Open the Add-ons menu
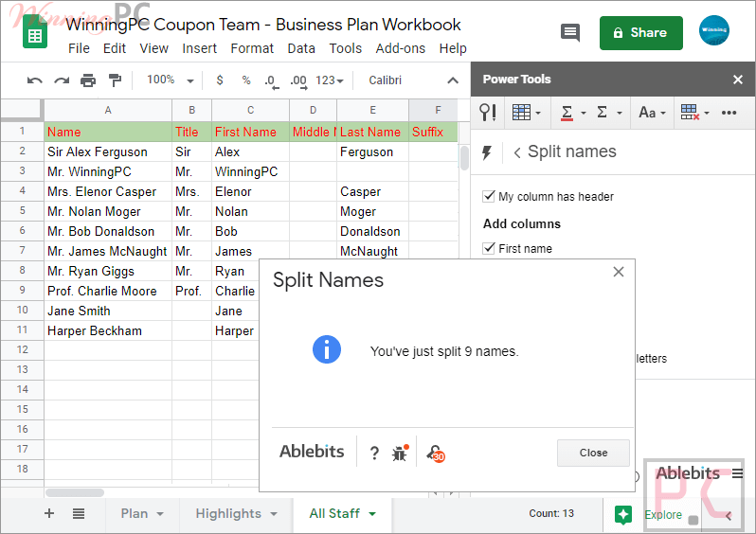The image size is (756, 534). tap(400, 48)
